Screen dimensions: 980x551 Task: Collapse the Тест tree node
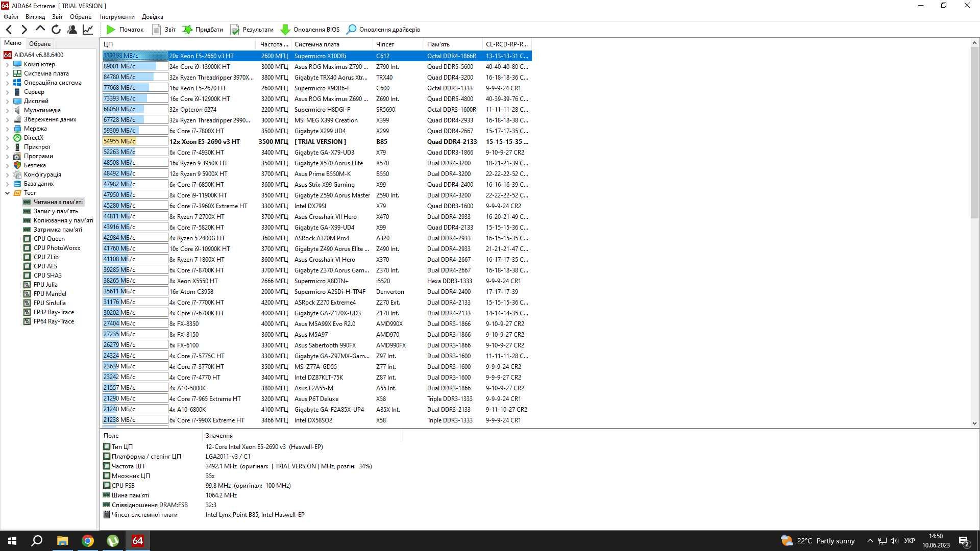7,193
